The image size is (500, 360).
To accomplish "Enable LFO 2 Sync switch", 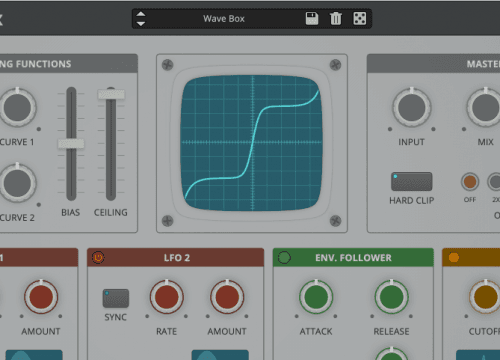I will pos(116,298).
